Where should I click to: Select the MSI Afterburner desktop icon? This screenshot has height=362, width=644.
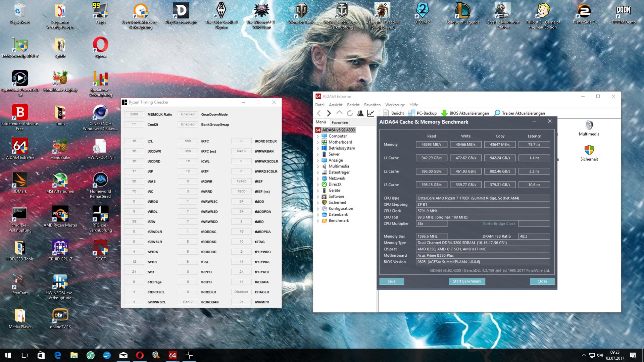tap(60, 183)
